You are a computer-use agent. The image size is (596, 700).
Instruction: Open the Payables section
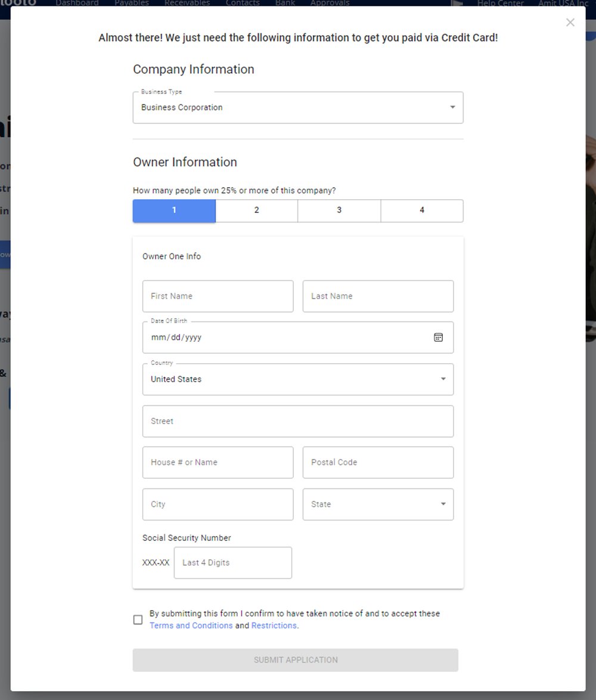pyautogui.click(x=132, y=3)
